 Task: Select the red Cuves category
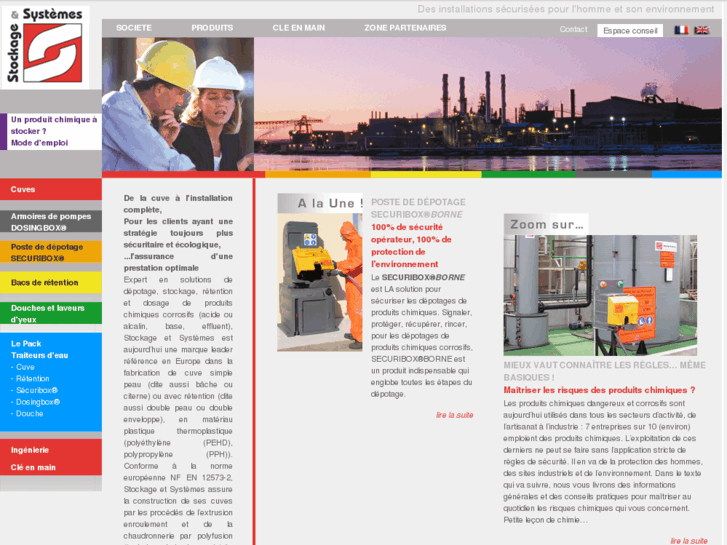(51, 189)
